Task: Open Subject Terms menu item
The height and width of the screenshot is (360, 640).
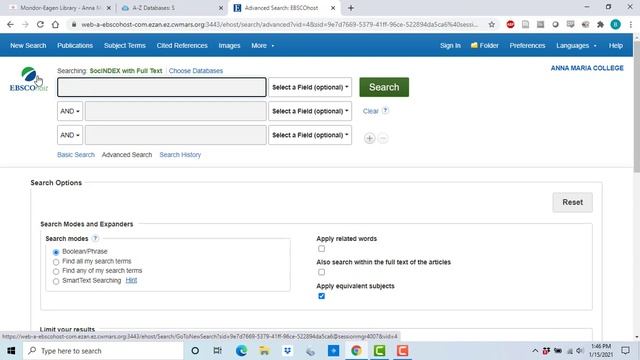Action: pos(124,45)
